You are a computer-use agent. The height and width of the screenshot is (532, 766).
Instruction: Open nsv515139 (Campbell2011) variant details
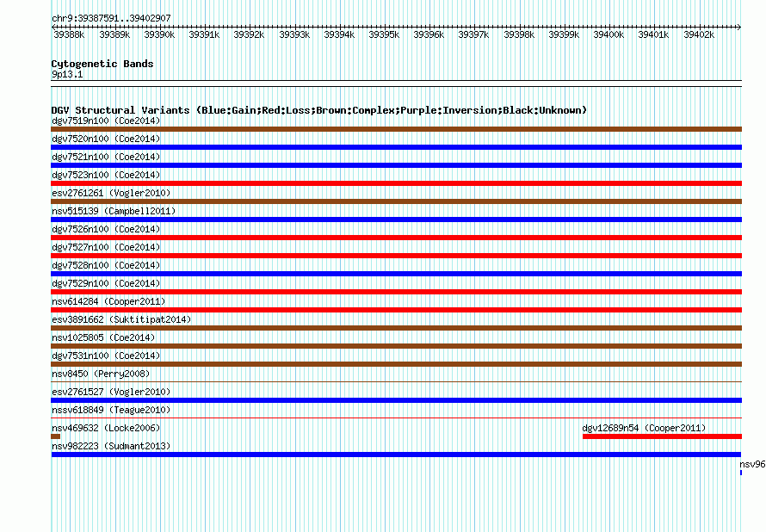tap(114, 211)
